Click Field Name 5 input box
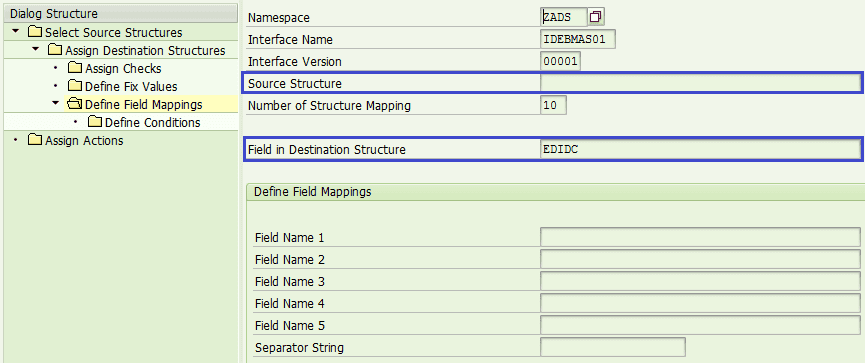 coord(700,325)
